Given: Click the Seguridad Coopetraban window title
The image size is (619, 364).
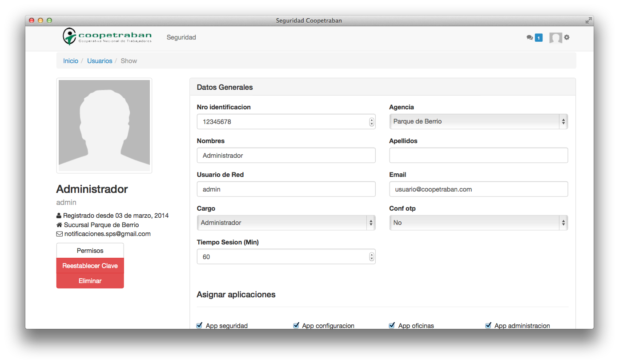Looking at the screenshot, I should pyautogui.click(x=309, y=20).
